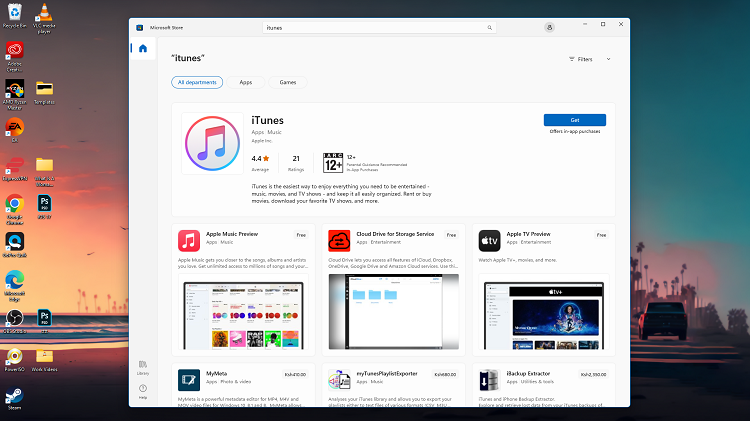This screenshot has width=750, height=421.
Task: Select the All departments filter tab
Action: coord(197,82)
